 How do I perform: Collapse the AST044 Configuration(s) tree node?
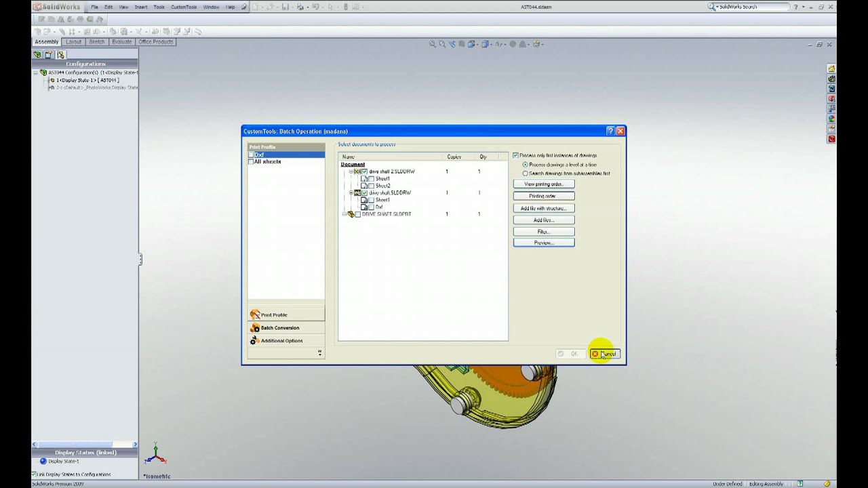tap(35, 72)
